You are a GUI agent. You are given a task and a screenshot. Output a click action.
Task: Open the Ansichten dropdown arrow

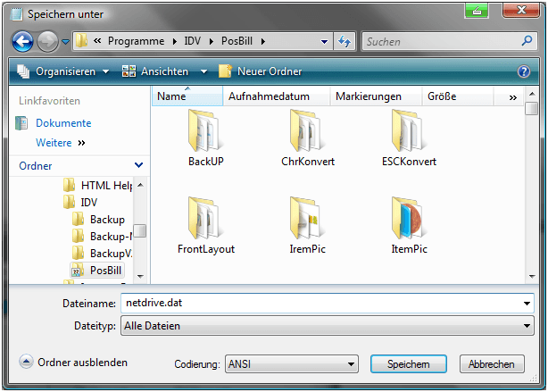click(203, 72)
